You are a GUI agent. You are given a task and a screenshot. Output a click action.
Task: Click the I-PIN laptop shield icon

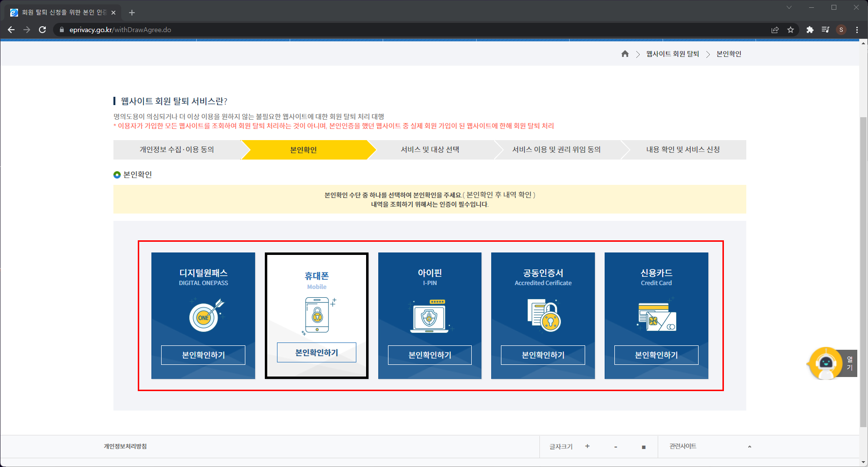click(430, 316)
